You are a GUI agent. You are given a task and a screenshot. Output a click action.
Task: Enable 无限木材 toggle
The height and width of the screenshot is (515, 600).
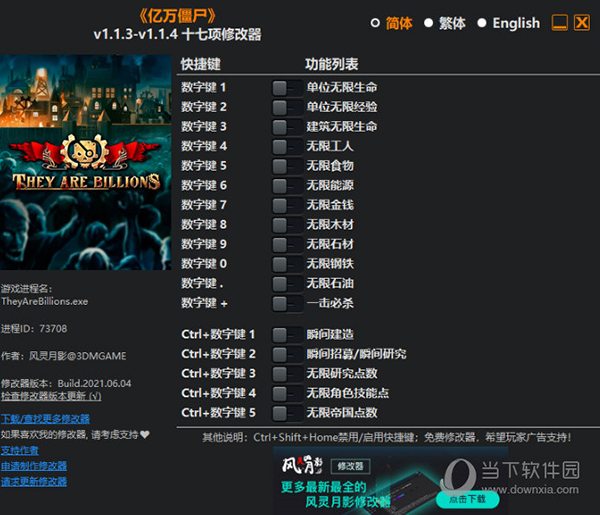coord(287,225)
